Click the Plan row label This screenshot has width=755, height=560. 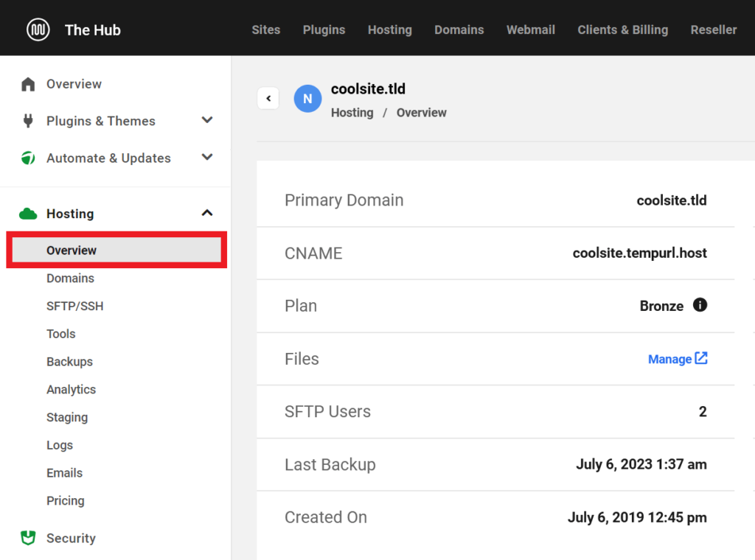tap(301, 306)
